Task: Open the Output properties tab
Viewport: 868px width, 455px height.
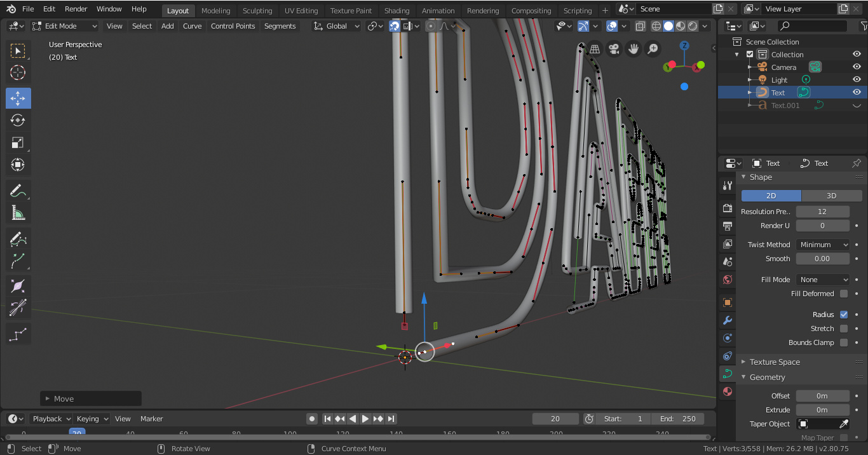Action: (728, 226)
